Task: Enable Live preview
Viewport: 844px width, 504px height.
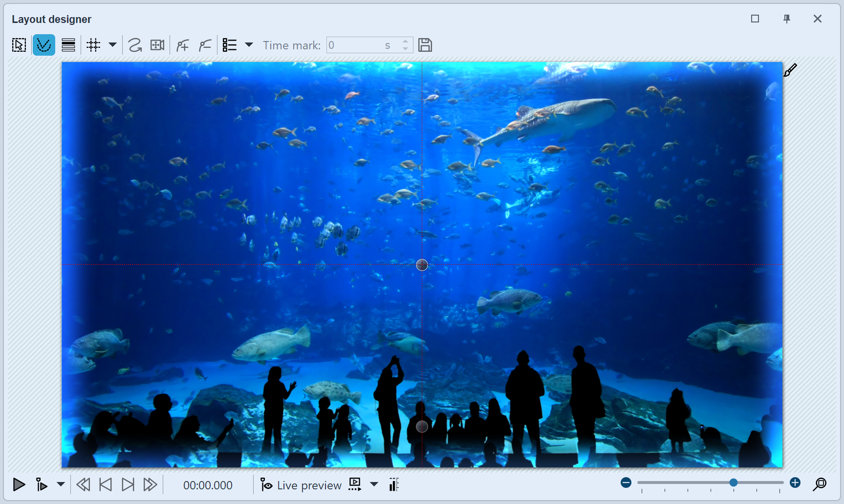Action: coord(301,484)
